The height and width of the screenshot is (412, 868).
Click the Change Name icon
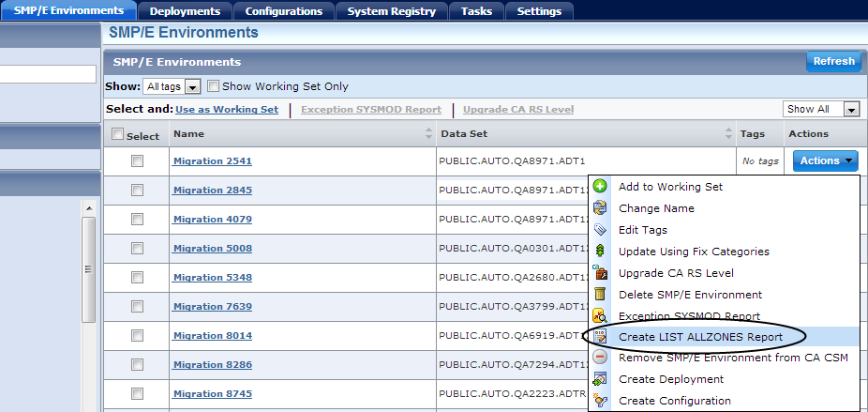tap(600, 208)
